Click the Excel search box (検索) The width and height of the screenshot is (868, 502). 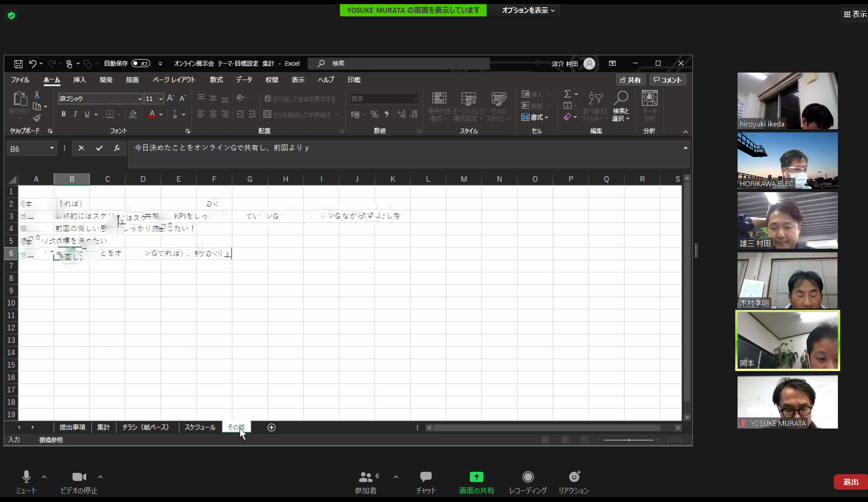[x=399, y=63]
